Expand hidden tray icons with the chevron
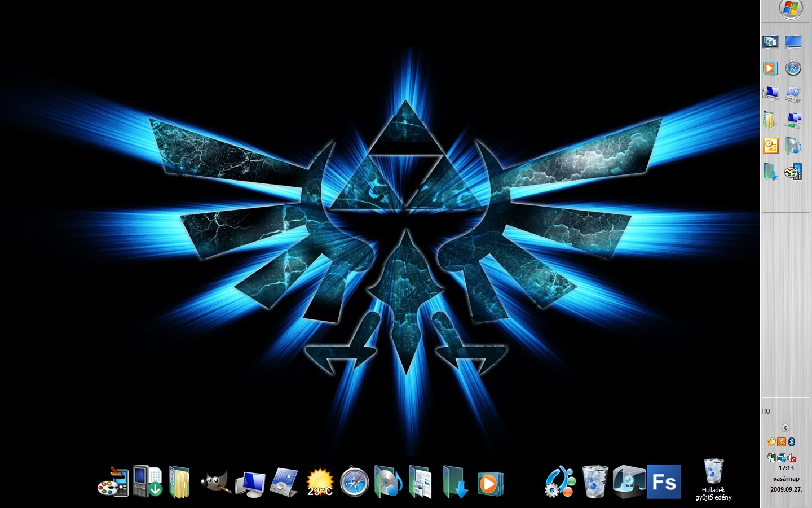812x508 pixels. (x=785, y=428)
